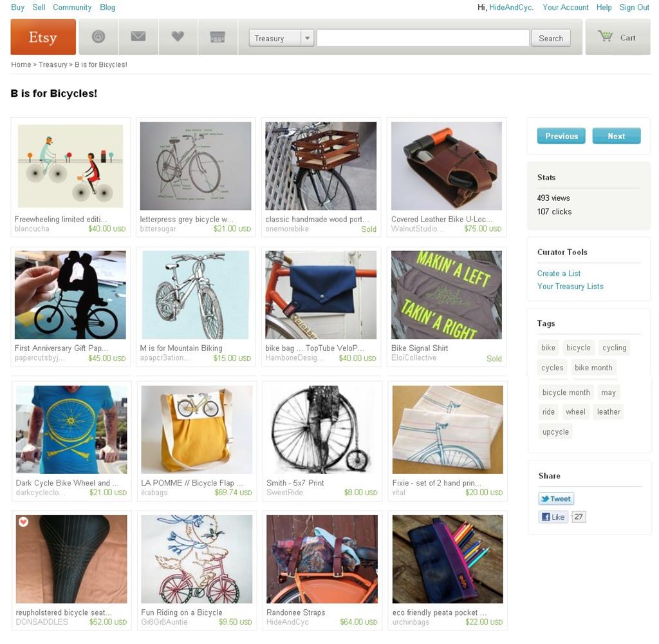659x644 pixels.
Task: Open favorites via the heart icon
Action: 178,37
